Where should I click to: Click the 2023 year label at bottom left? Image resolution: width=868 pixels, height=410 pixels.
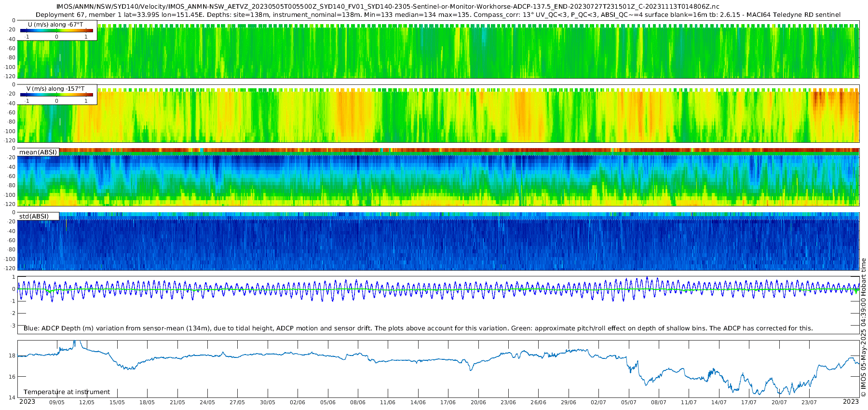(x=27, y=402)
